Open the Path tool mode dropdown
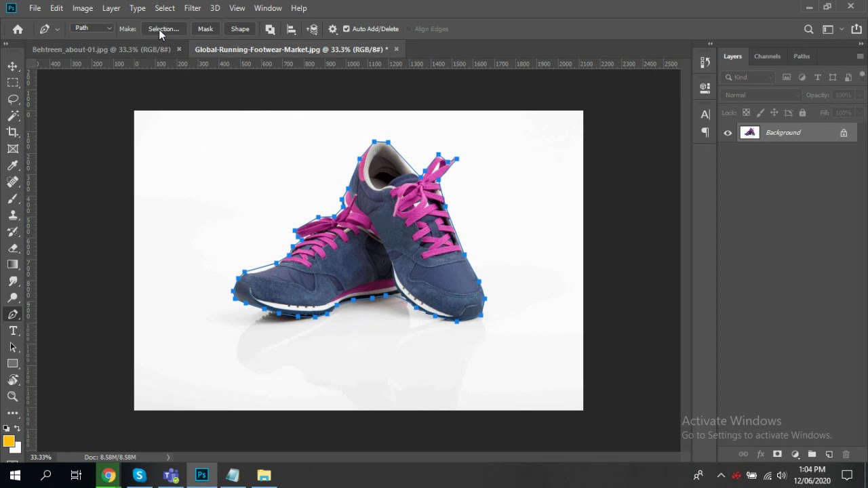 coord(92,28)
